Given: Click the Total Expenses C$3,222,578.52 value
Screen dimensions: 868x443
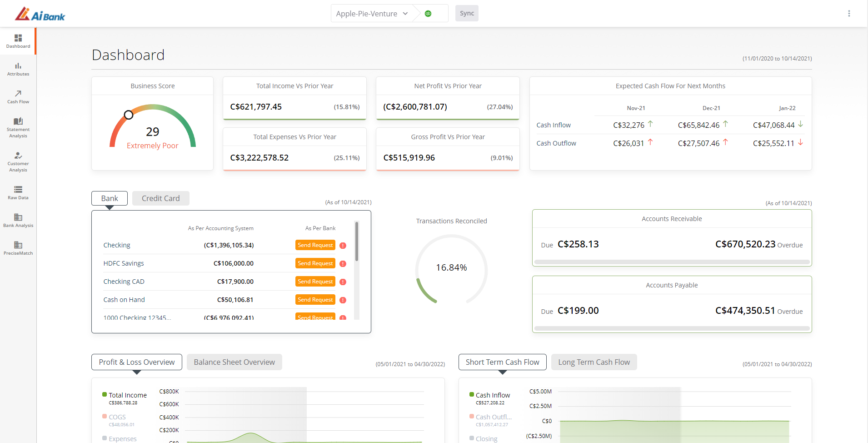Looking at the screenshot, I should 259,158.
